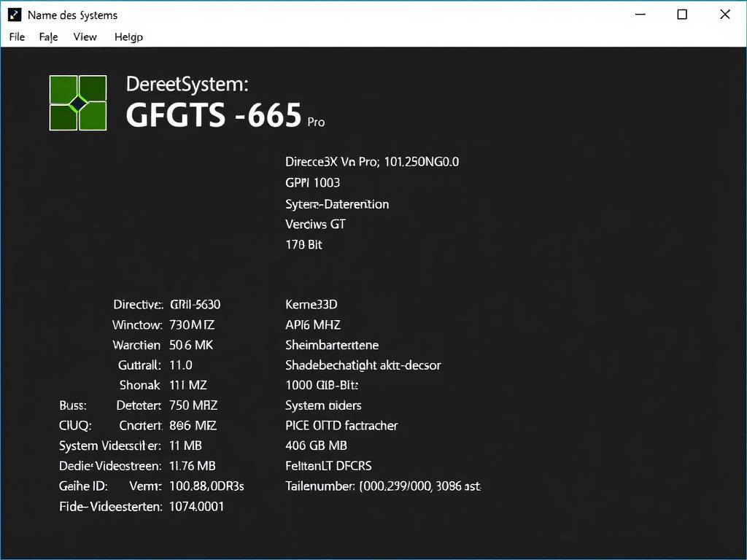Click the 406 GB MB entry
Viewport: 747px width, 560px height.
tap(316, 446)
